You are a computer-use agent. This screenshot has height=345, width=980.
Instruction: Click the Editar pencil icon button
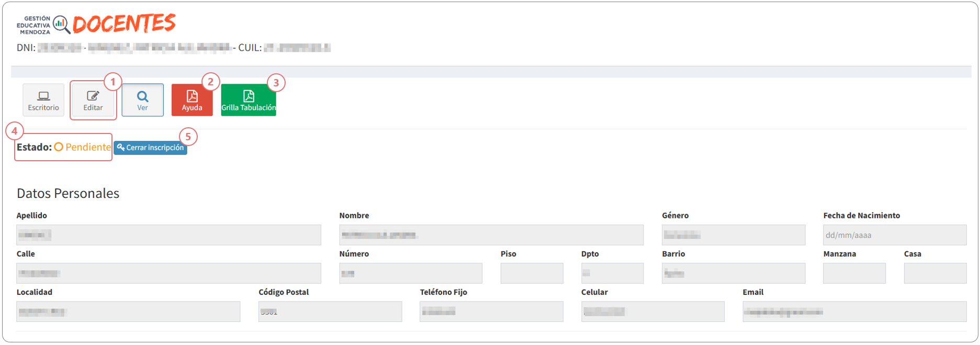tap(93, 99)
